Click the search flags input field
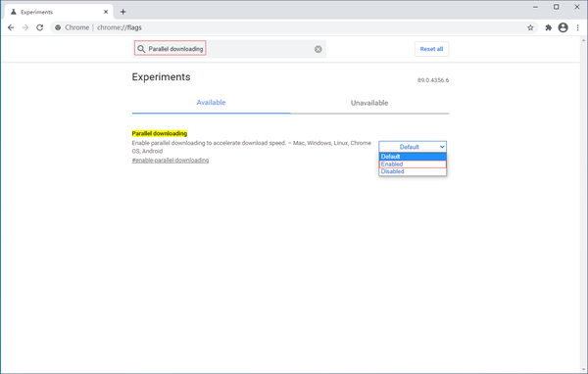This screenshot has height=374, width=588. (x=229, y=49)
